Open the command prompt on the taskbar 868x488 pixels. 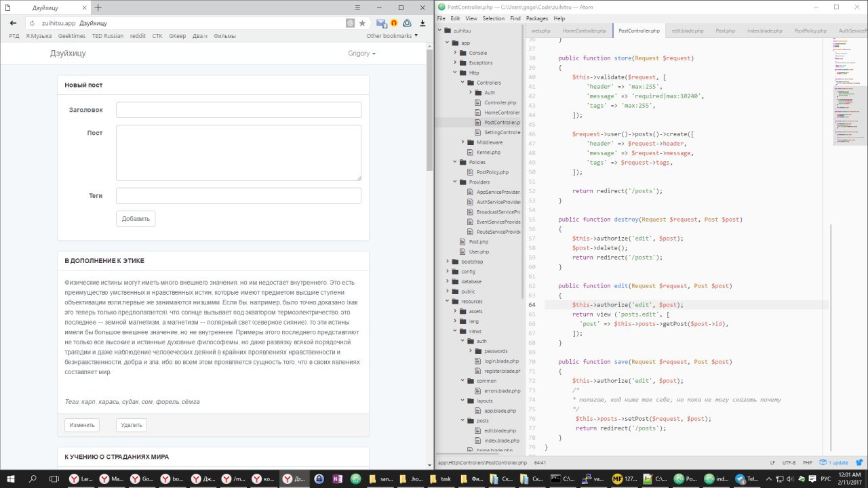click(563, 479)
